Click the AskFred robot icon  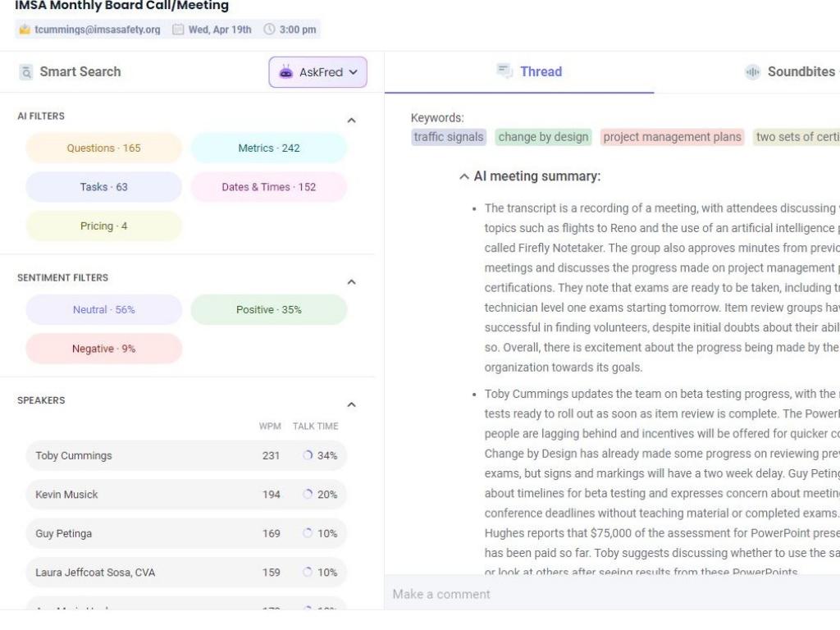tap(285, 72)
